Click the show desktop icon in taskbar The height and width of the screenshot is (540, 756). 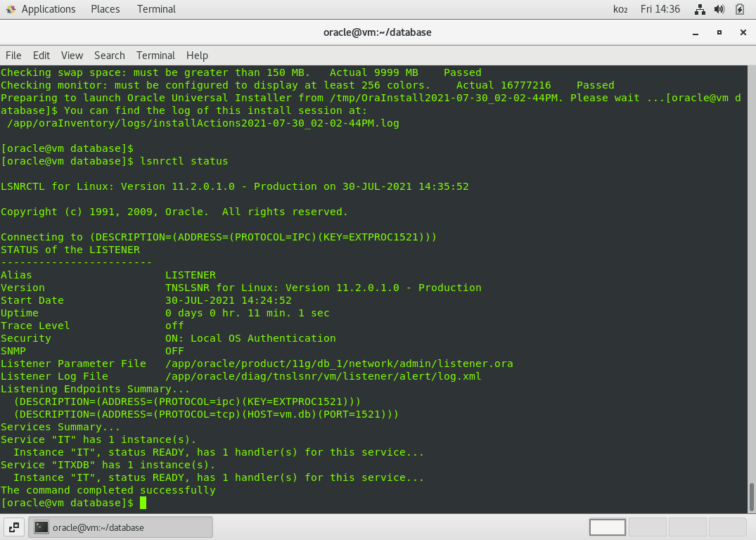click(x=14, y=527)
